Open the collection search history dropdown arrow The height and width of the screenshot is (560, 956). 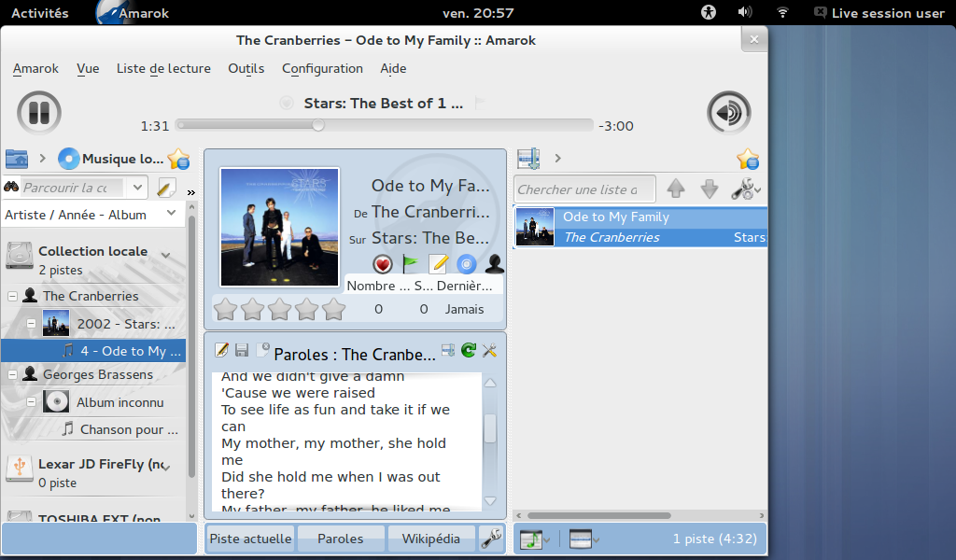[138, 188]
